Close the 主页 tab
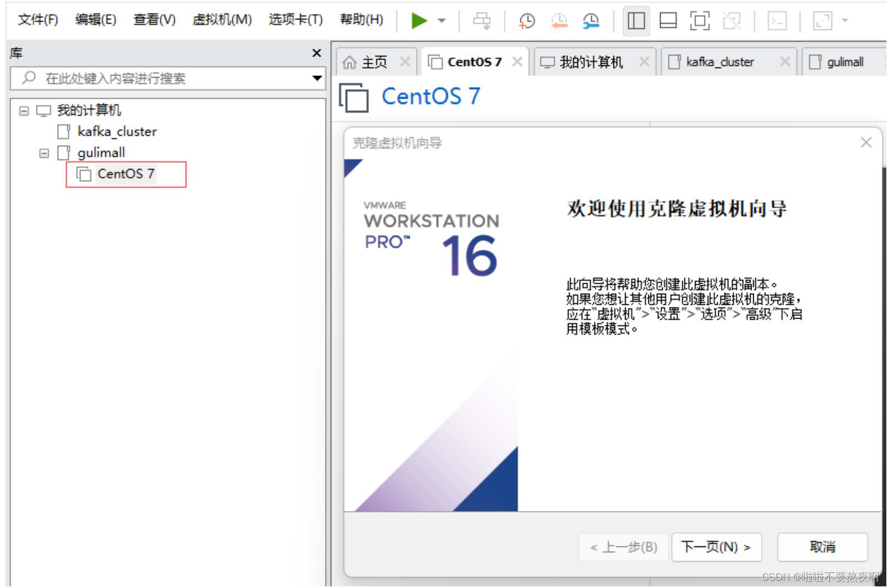Screen dimensions: 888x588 point(405,62)
